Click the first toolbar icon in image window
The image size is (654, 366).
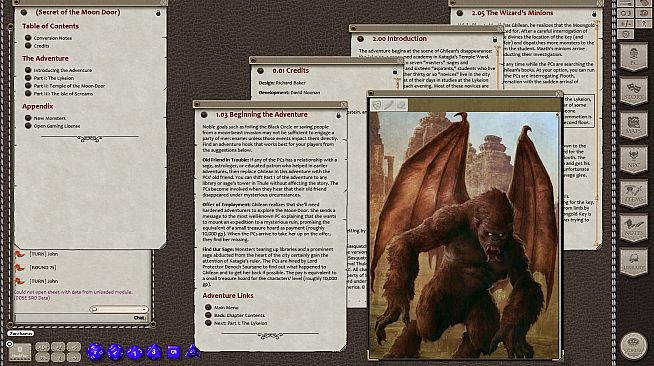click(377, 105)
